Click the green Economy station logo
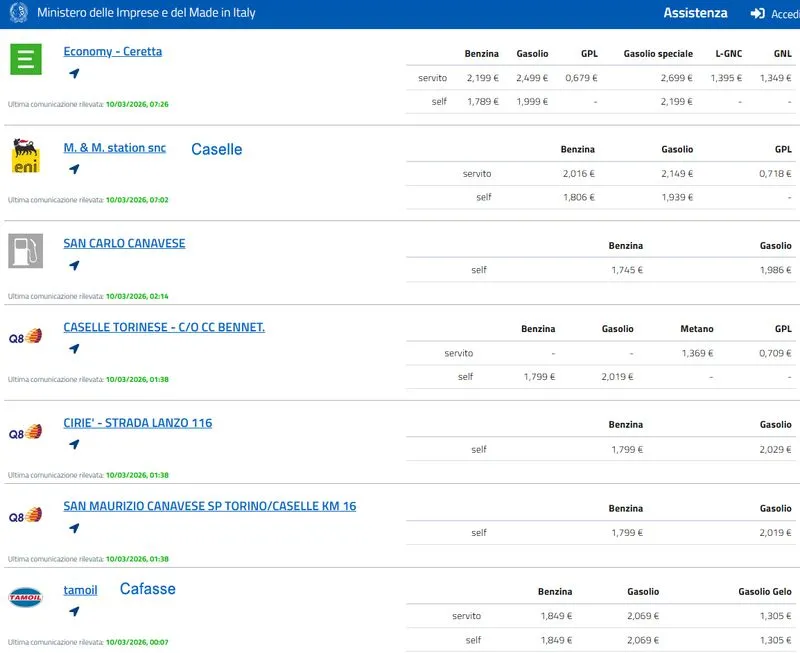This screenshot has width=800, height=653. pyautogui.click(x=25, y=60)
